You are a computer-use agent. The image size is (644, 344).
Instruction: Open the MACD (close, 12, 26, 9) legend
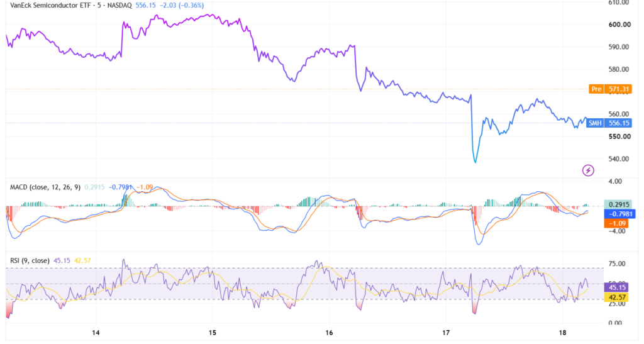pyautogui.click(x=45, y=187)
